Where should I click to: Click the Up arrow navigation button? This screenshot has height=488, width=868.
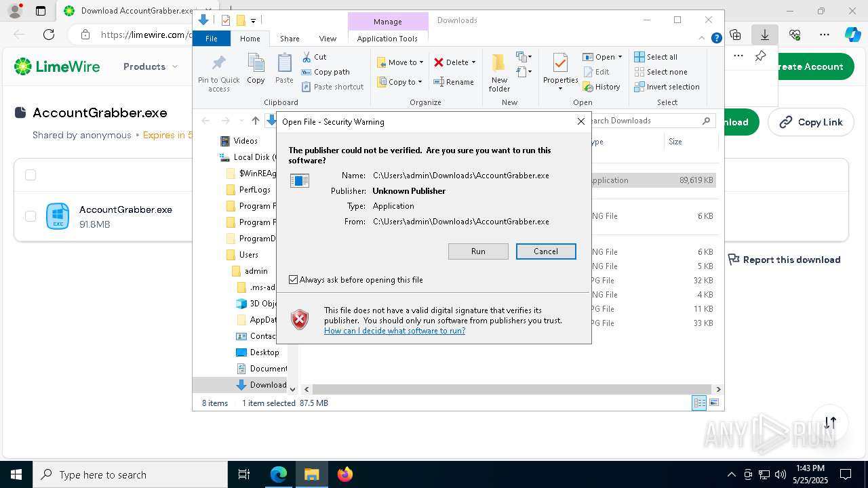(x=255, y=121)
